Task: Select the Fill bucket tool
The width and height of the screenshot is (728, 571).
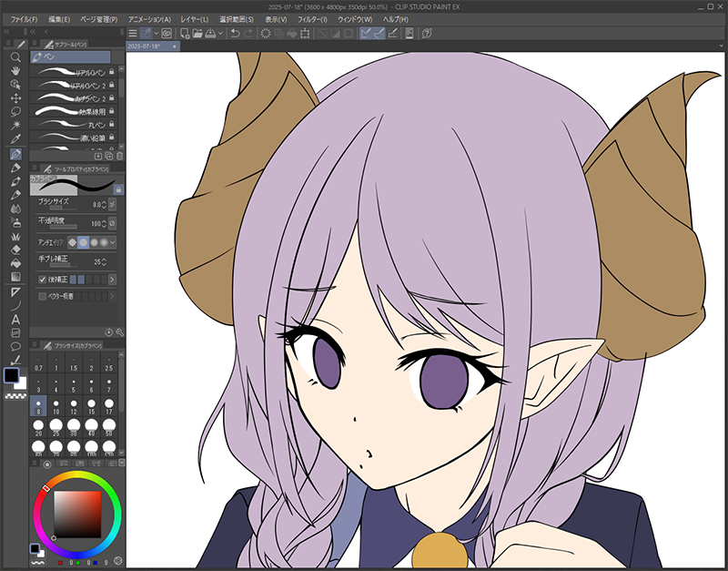Action: [x=15, y=263]
